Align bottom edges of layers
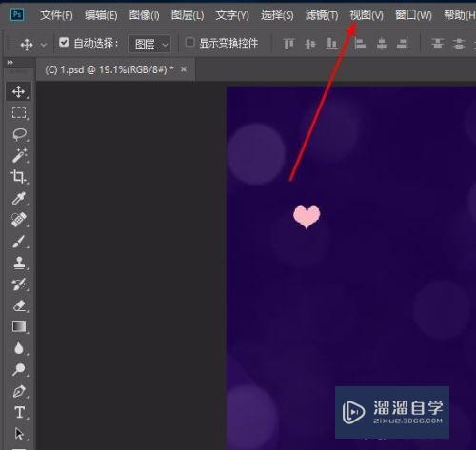 (x=332, y=44)
